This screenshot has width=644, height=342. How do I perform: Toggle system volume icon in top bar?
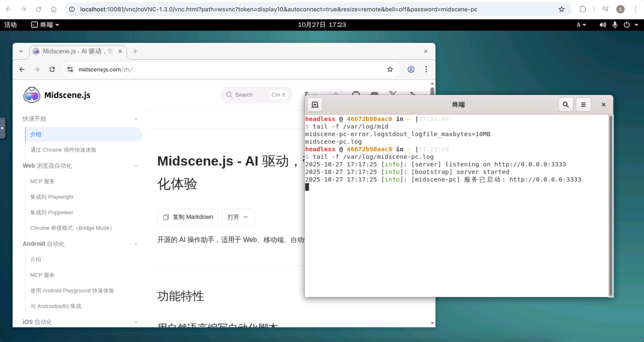[x=603, y=25]
